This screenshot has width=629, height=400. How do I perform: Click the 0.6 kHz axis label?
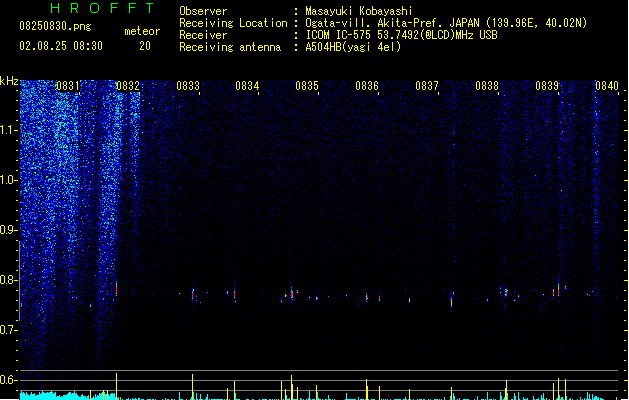point(9,380)
